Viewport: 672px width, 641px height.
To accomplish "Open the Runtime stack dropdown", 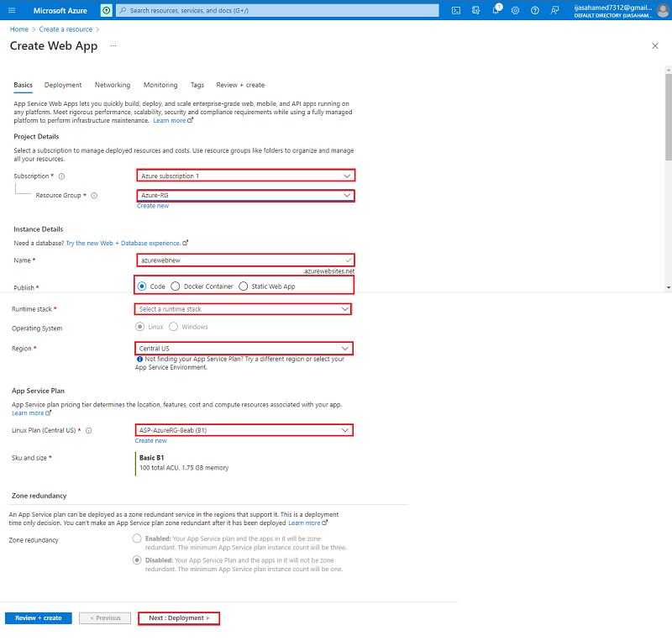I will tap(244, 308).
